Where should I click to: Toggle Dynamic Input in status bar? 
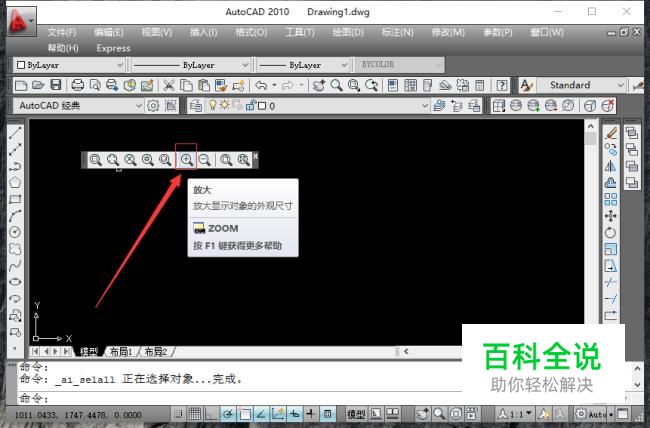pyautogui.click(x=294, y=413)
